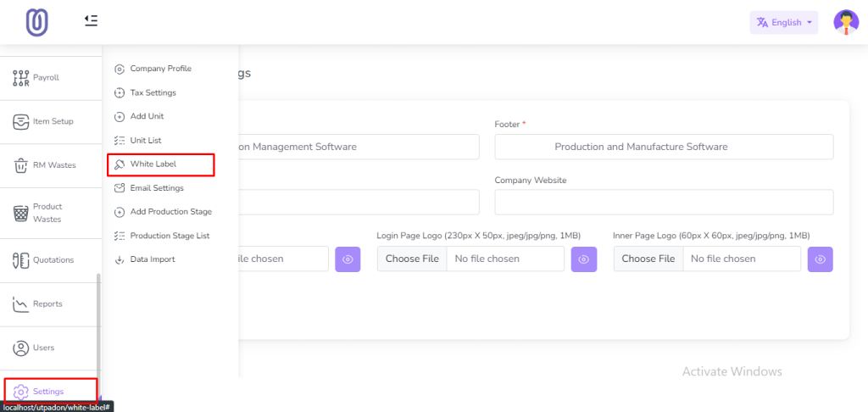868x412 pixels.
Task: Open Tax Settings submenu item
Action: [153, 92]
